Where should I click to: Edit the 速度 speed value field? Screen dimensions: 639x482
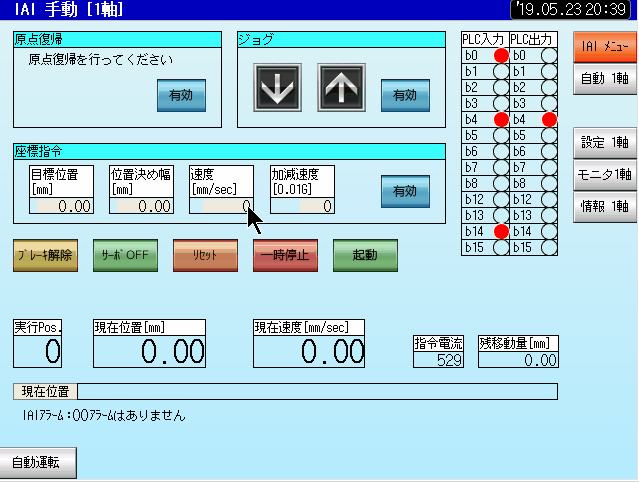(x=221, y=206)
